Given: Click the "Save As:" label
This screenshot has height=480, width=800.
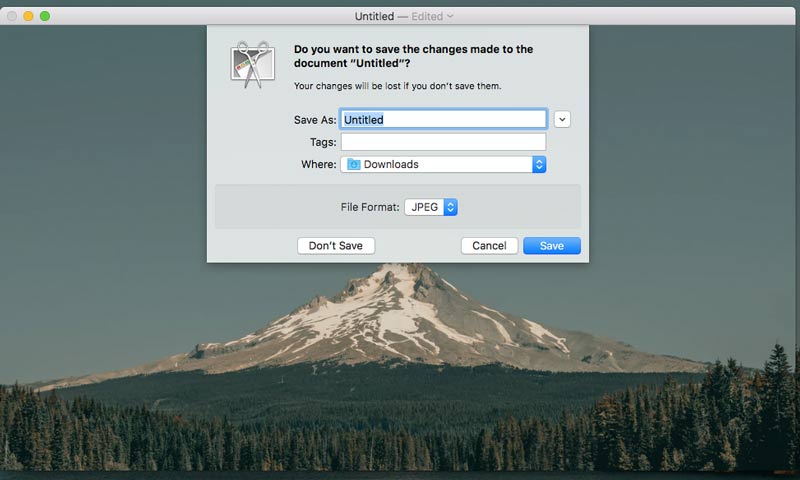Looking at the screenshot, I should tap(315, 120).
